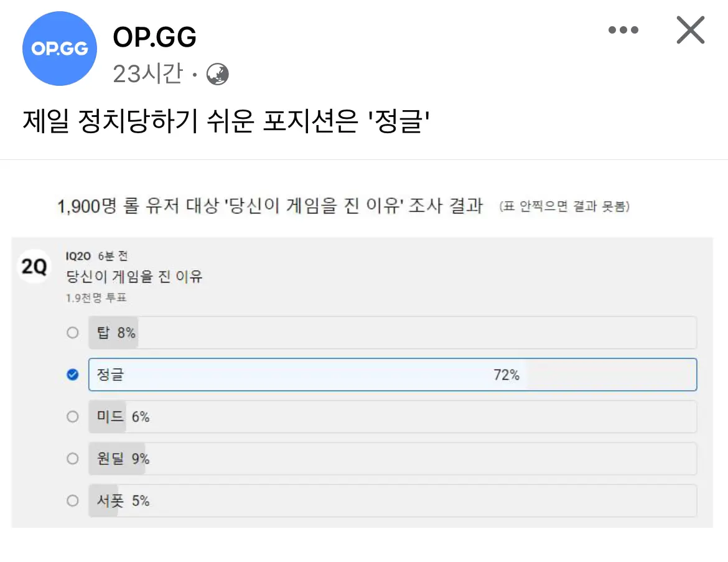Click the 23시간 post timestamp

click(147, 74)
